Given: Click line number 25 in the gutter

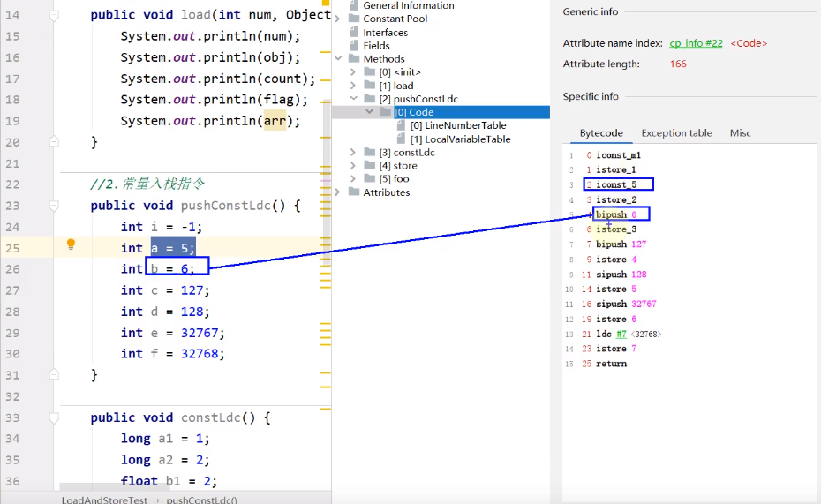Looking at the screenshot, I should click(12, 248).
